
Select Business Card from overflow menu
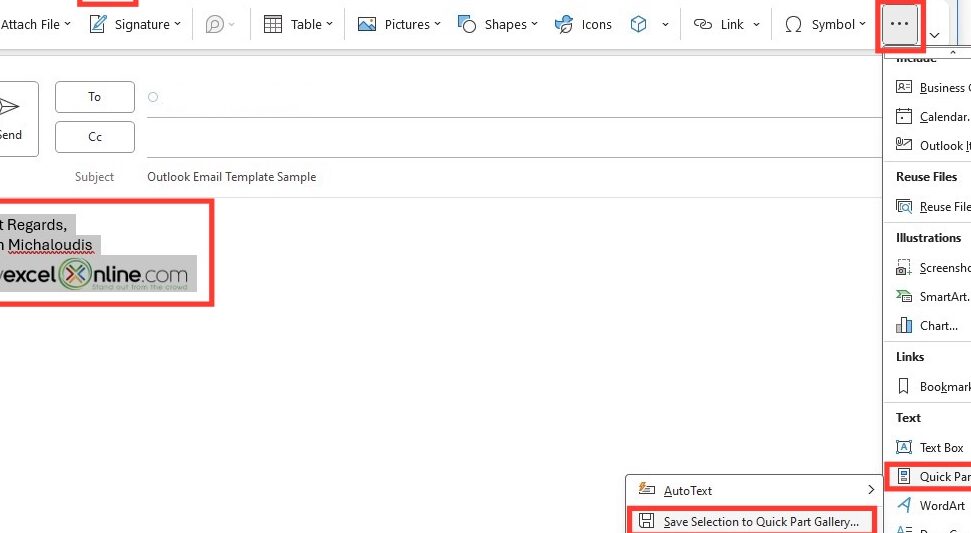click(x=932, y=87)
